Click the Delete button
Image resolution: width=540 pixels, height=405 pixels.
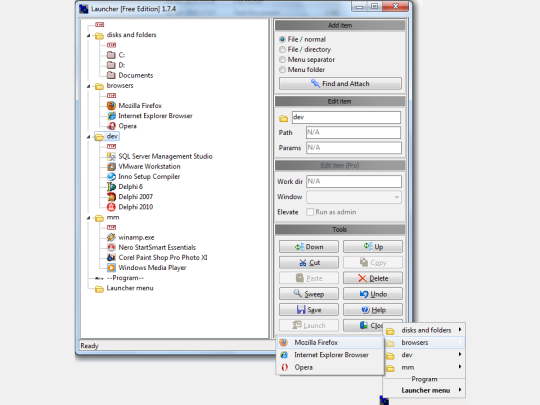[373, 278]
